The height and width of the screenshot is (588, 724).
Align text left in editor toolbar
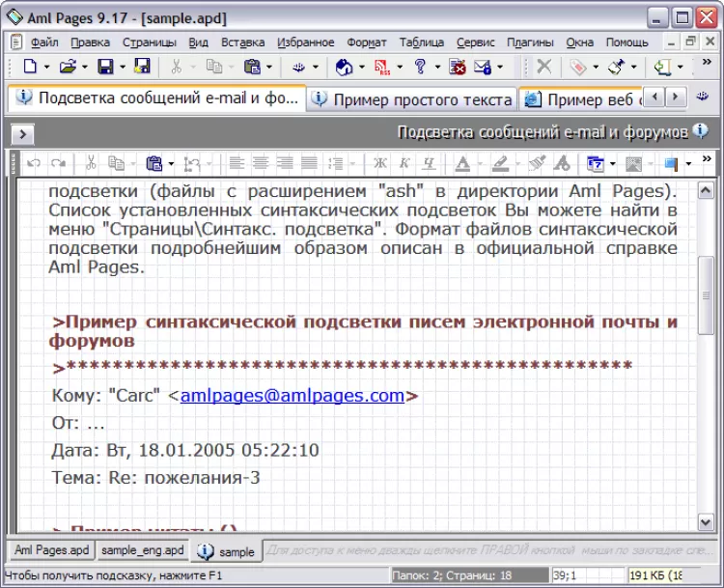(237, 163)
